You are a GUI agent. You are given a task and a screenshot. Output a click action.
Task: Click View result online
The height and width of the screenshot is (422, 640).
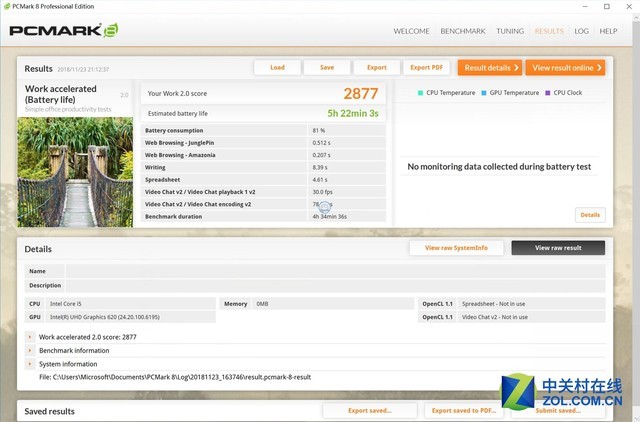(x=565, y=68)
